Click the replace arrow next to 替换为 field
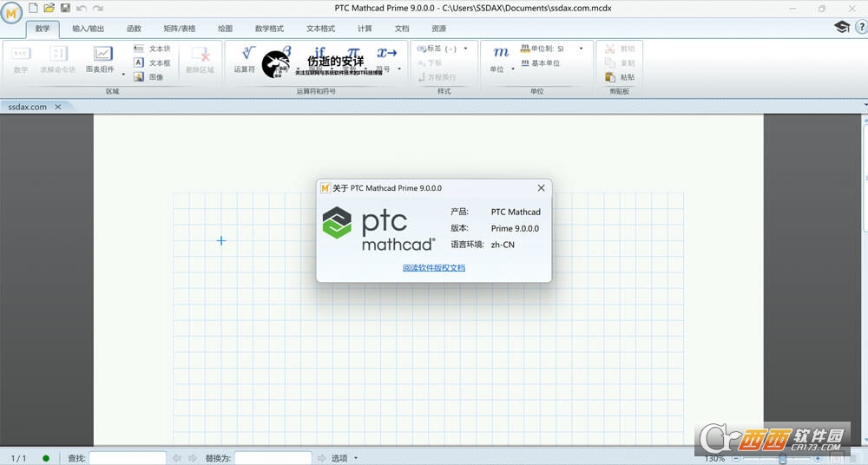Viewport: 868px width, 465px height. point(322,458)
